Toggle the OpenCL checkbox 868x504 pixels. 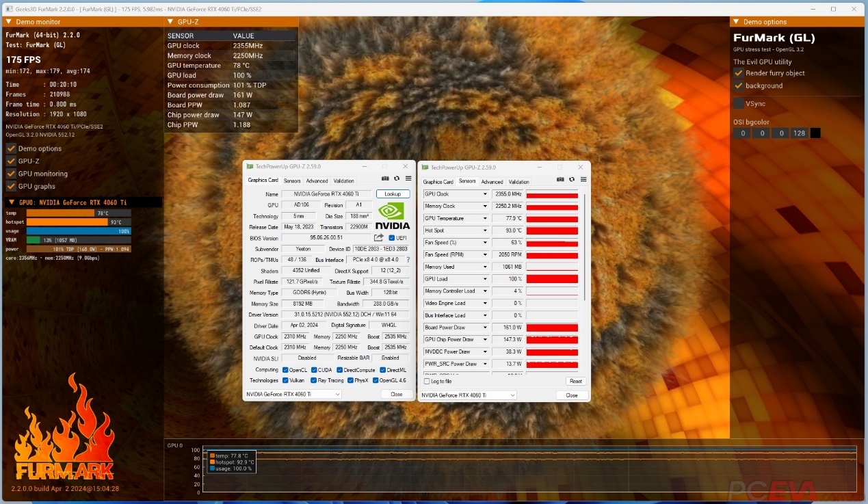(x=285, y=370)
